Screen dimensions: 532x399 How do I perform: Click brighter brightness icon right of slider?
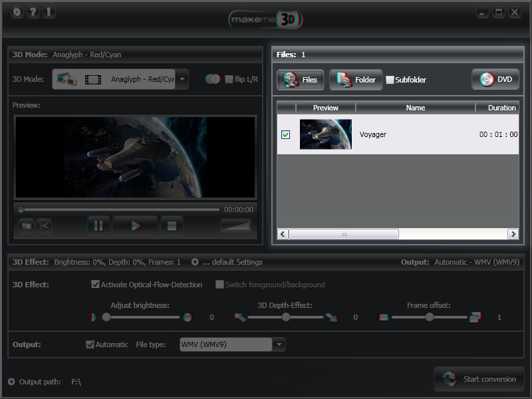(188, 317)
